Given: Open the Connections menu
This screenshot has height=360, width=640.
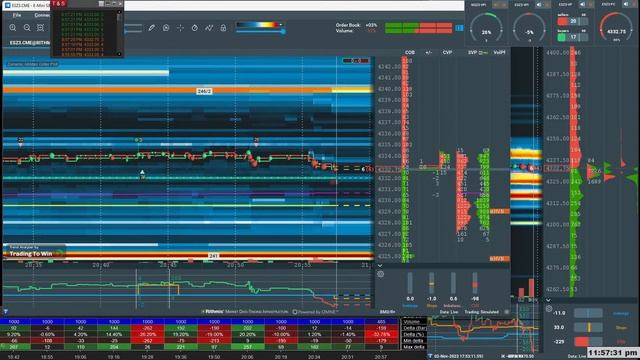Looking at the screenshot, I should (42, 15).
